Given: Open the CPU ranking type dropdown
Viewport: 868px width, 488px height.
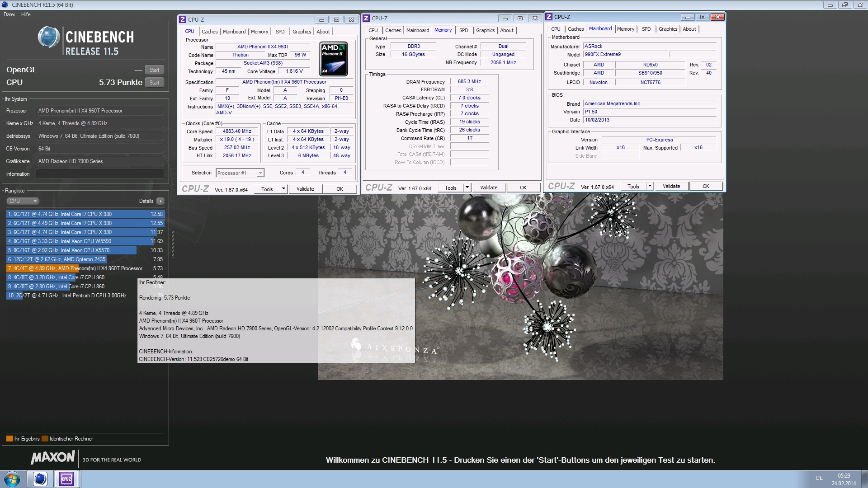Looking at the screenshot, I should tap(23, 201).
